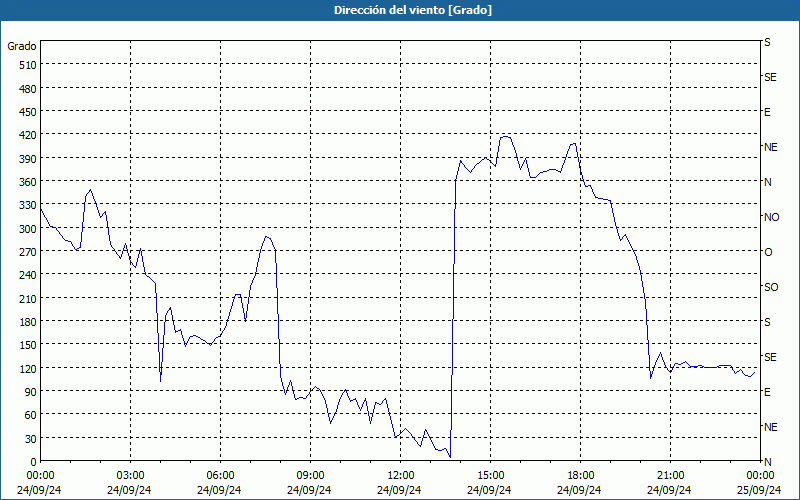Select the 06:00 time label
This screenshot has width=800, height=500.
[x=220, y=476]
